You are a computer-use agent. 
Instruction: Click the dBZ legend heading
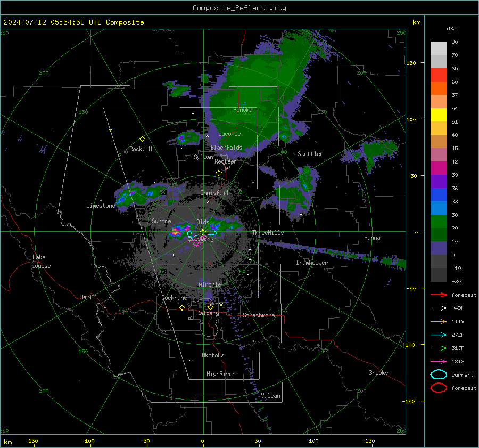pyautogui.click(x=451, y=29)
